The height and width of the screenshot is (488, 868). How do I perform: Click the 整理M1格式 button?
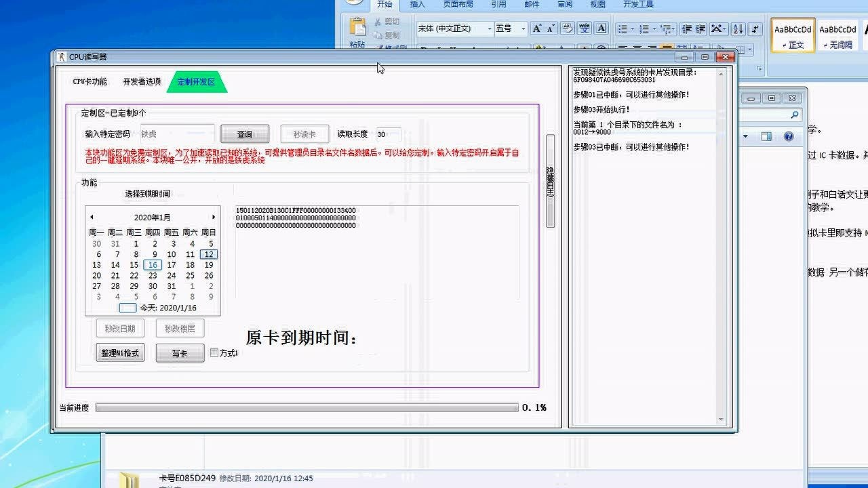[x=120, y=352]
